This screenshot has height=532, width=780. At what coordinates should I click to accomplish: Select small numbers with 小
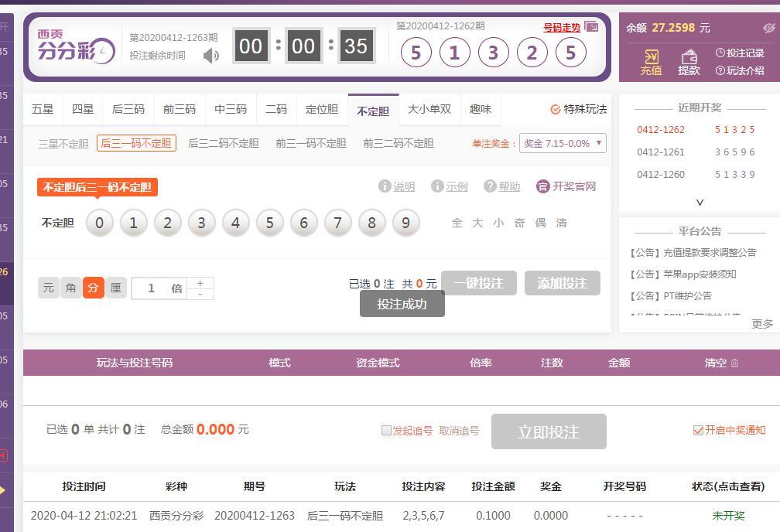[498, 223]
